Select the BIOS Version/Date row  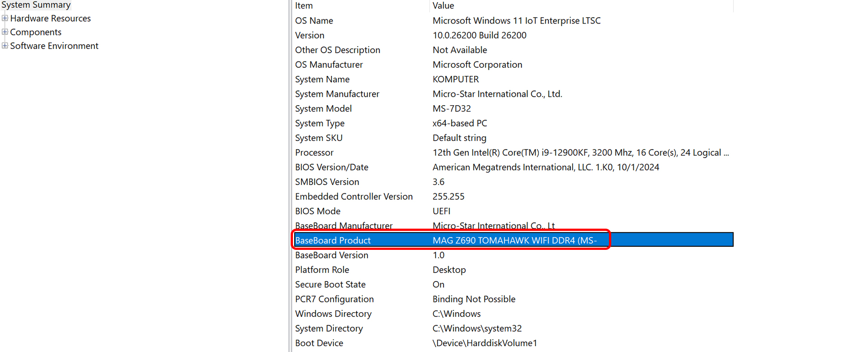(x=331, y=167)
